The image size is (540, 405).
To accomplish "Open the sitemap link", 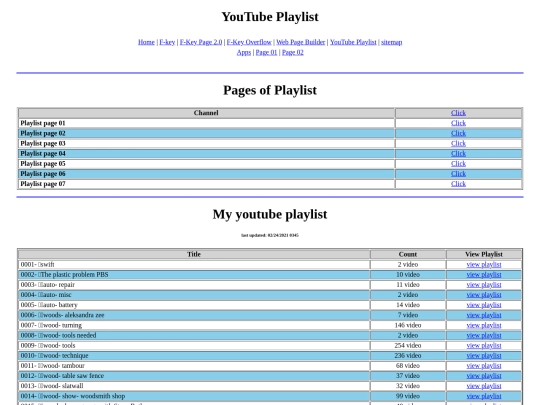I will pos(392,42).
